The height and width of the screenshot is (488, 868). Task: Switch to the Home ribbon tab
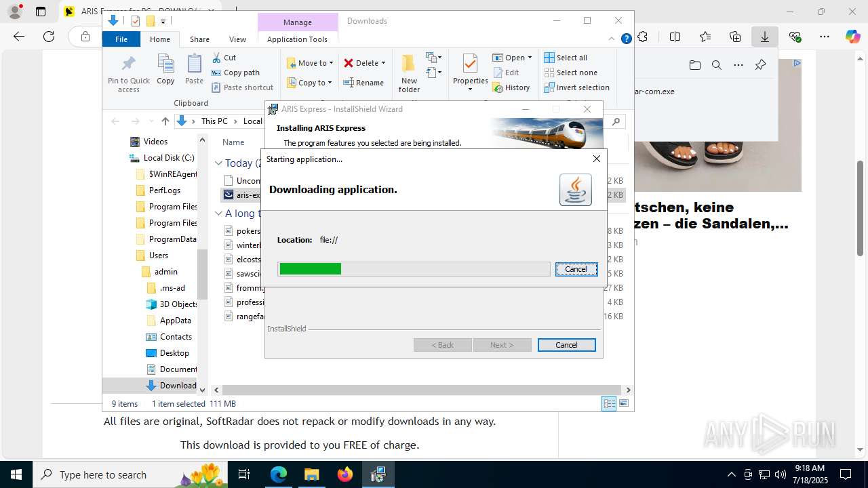(160, 39)
